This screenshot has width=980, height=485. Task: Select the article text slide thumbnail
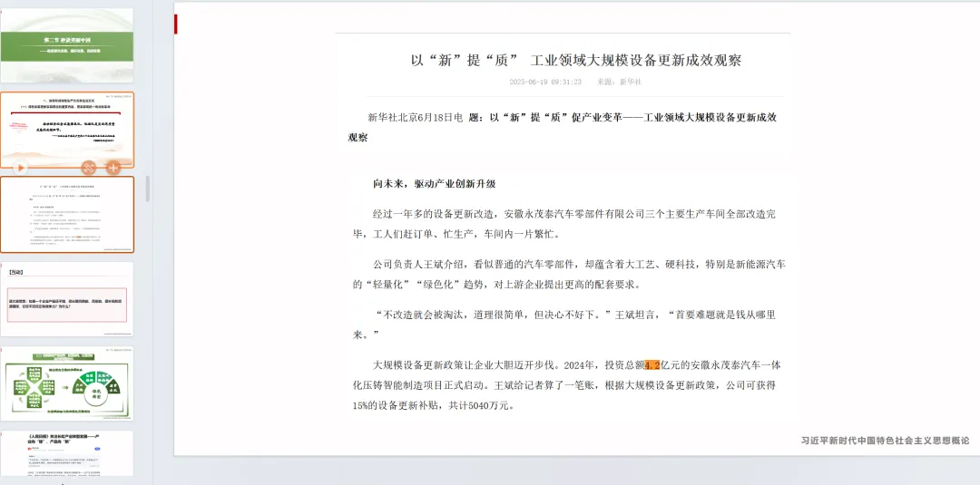pyautogui.click(x=67, y=215)
